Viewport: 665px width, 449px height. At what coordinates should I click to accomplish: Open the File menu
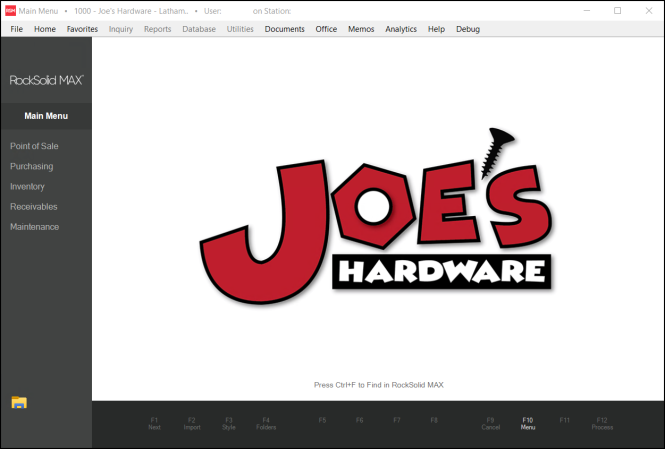pyautogui.click(x=17, y=29)
